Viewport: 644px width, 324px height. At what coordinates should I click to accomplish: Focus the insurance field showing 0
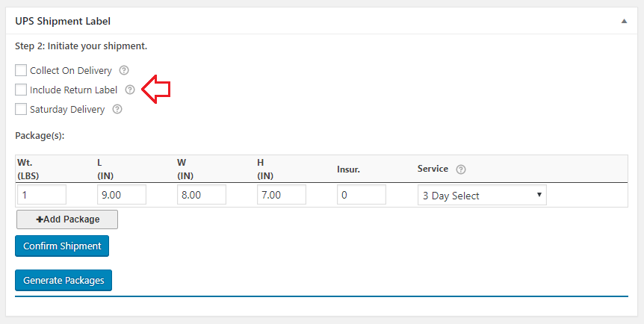click(x=362, y=194)
